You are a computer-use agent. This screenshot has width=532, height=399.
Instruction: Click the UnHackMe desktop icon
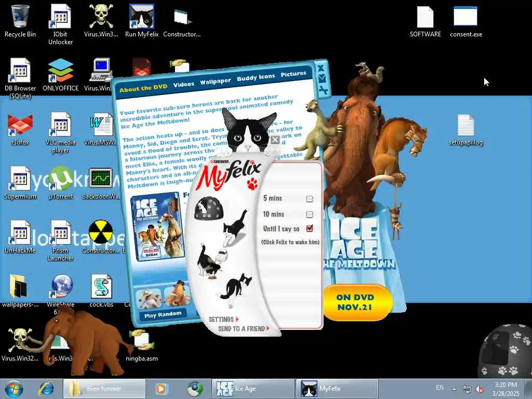tap(20, 237)
